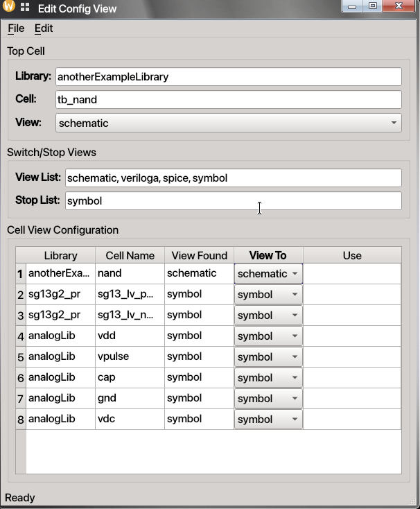The height and width of the screenshot is (509, 420).
Task: Click into the Stop List field
Action: 233,201
